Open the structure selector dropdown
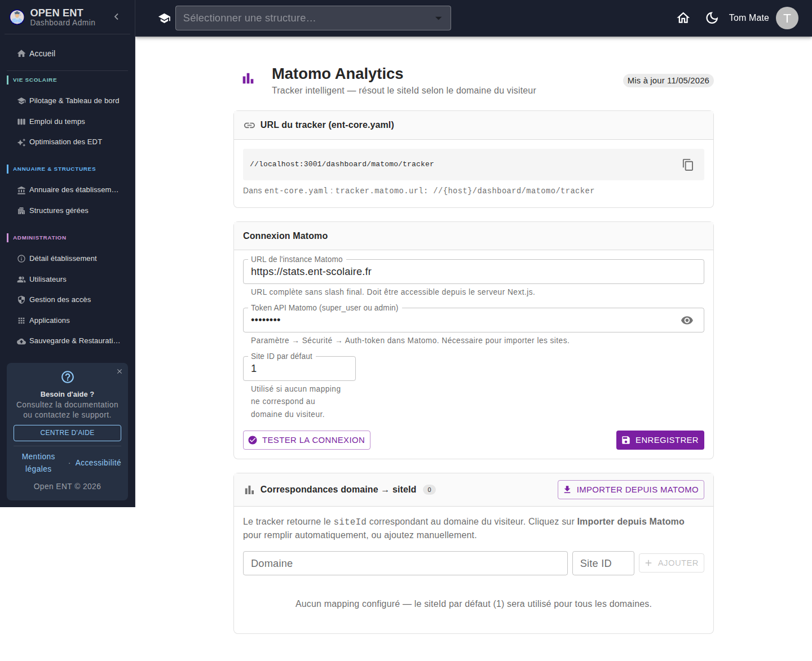 tap(313, 18)
